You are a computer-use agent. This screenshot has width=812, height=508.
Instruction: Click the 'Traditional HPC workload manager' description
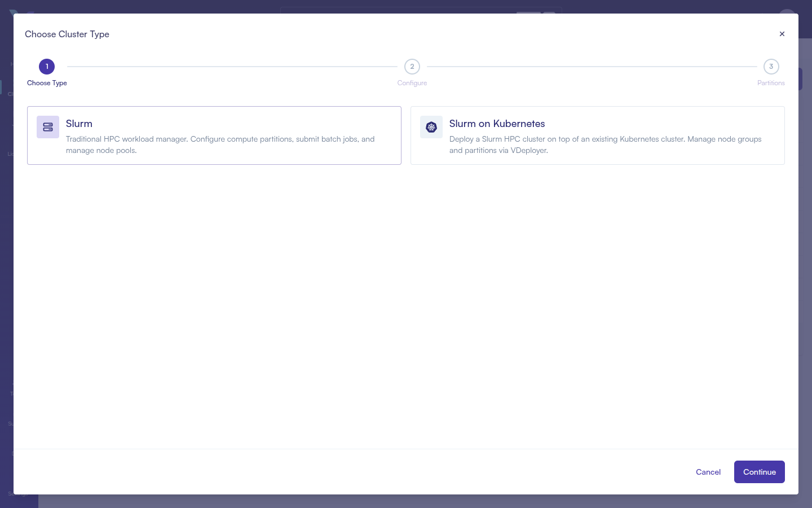click(220, 144)
